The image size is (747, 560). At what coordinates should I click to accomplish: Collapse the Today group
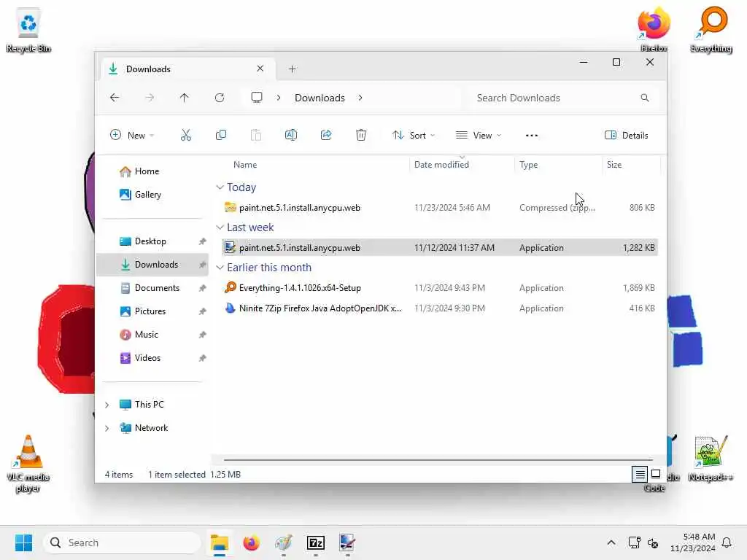point(220,187)
